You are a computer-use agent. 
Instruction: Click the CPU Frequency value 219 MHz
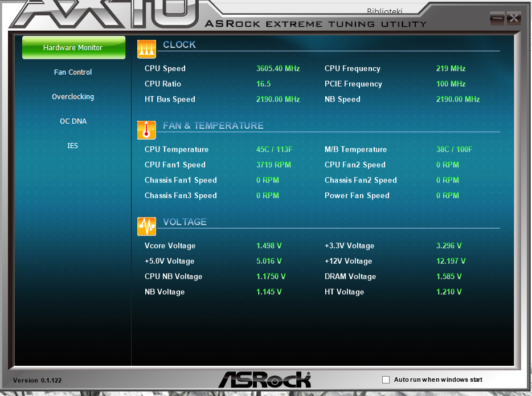click(451, 68)
